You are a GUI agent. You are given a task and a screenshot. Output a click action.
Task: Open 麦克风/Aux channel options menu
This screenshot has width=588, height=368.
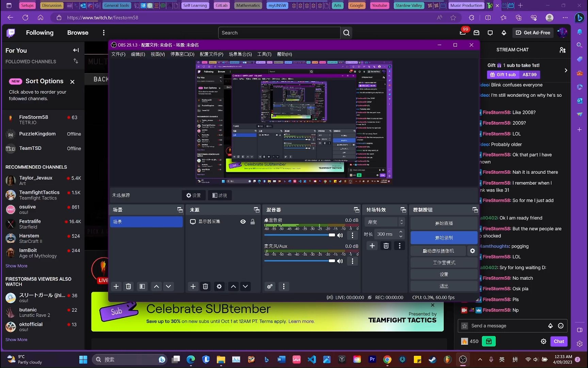coord(353,261)
